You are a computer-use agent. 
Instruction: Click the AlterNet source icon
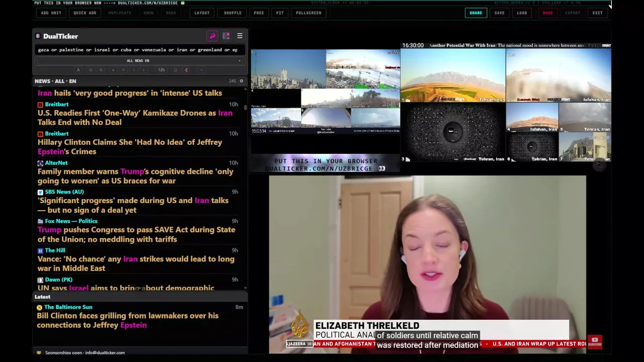click(40, 163)
